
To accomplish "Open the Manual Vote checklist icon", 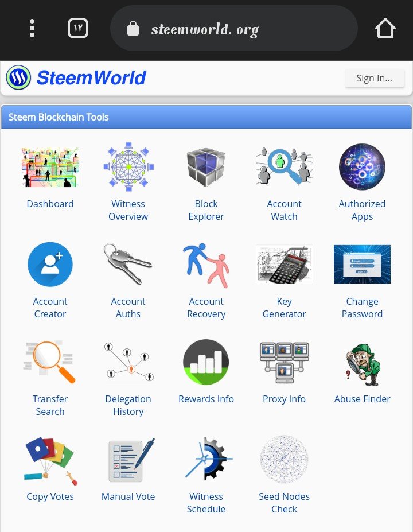I will [x=131, y=460].
